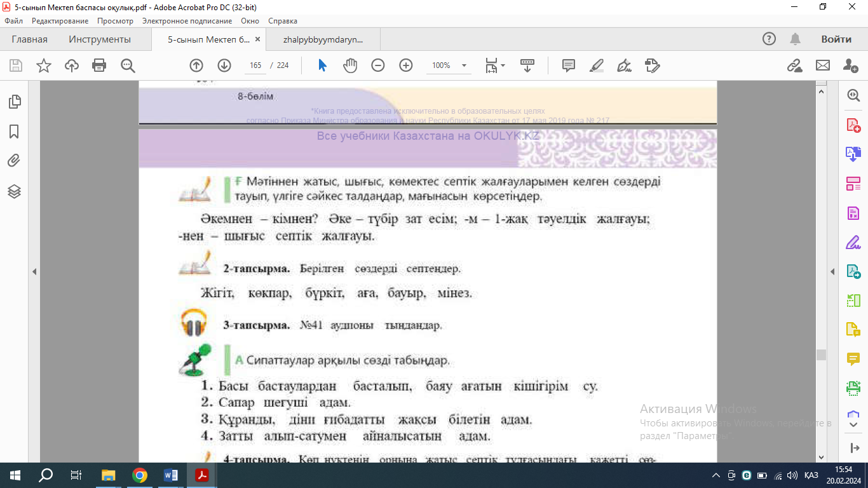The image size is (868, 488).
Task: Zoom in with the plus circle
Action: point(406,65)
